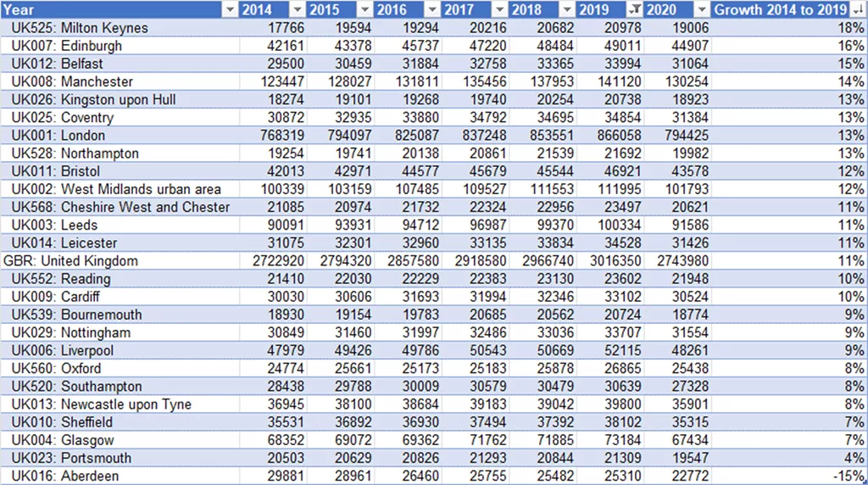Select the 'Year' header cell text
The image size is (868, 485).
(19, 10)
